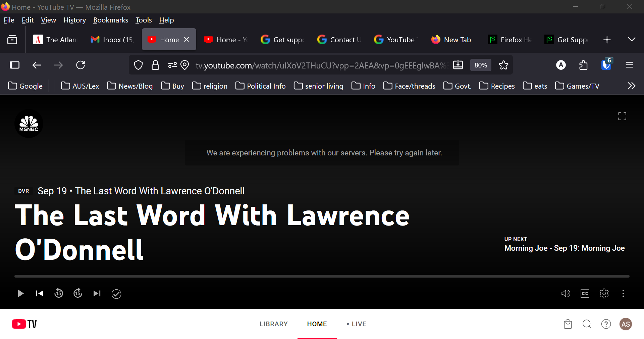Skip to previous video button
The width and height of the screenshot is (644, 339).
pyautogui.click(x=40, y=294)
